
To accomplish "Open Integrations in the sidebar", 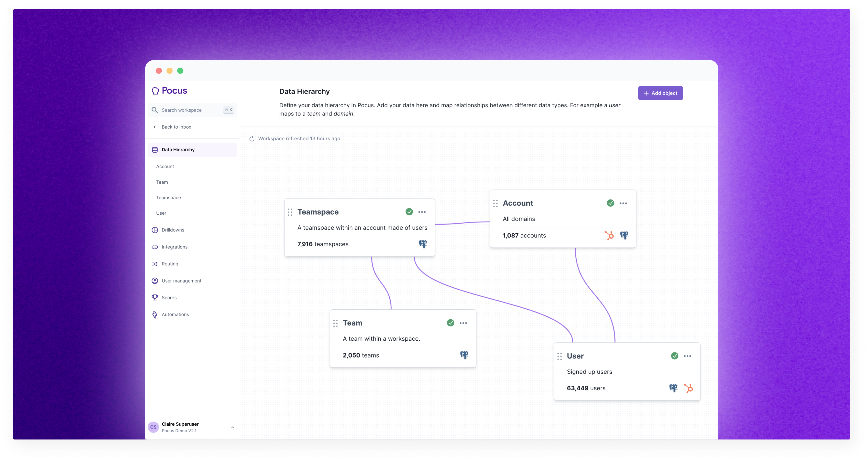I will click(x=174, y=247).
